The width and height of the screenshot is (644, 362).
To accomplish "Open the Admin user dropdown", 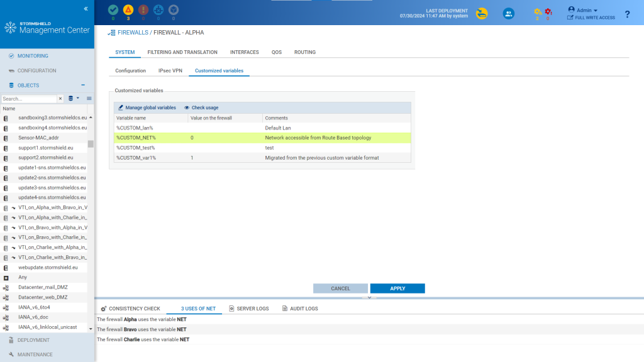I will pos(583,10).
